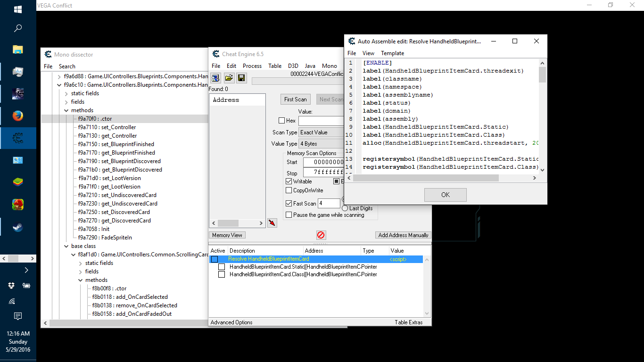Toggle the CopyOnWrite checkbox
Viewport: 644px width, 362px height.
[x=289, y=190]
